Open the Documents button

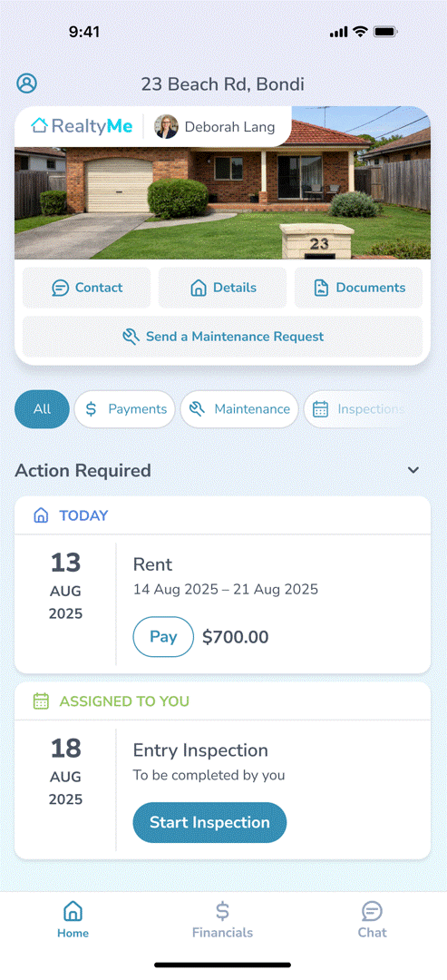coord(359,288)
